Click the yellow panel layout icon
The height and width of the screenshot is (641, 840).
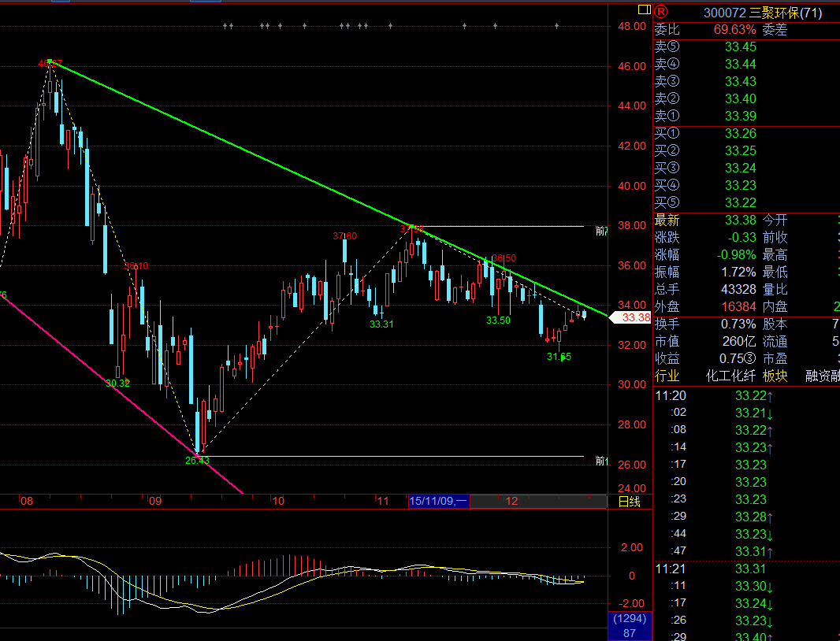643,10
